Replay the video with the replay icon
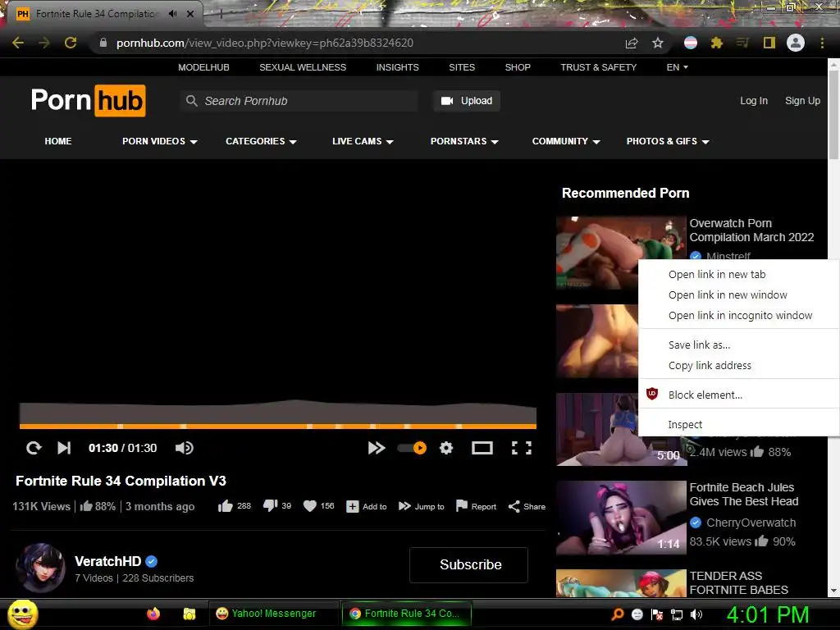Viewport: 840px width, 630px height. click(x=34, y=448)
